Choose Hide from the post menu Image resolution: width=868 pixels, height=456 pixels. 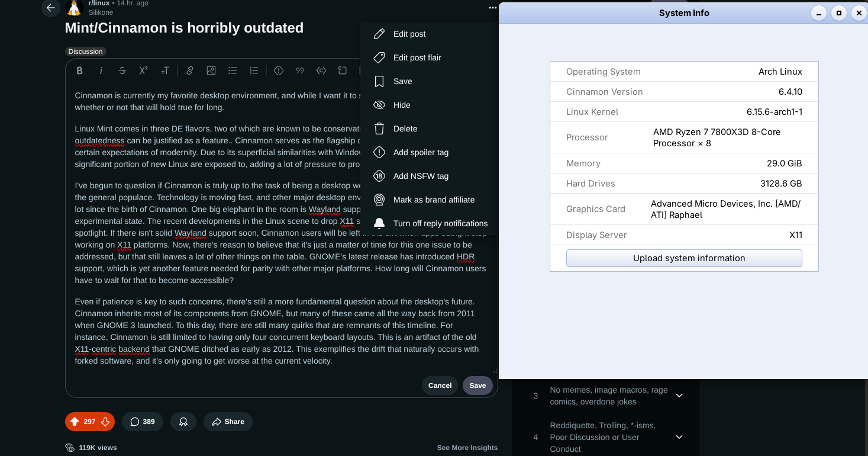[x=429, y=105]
